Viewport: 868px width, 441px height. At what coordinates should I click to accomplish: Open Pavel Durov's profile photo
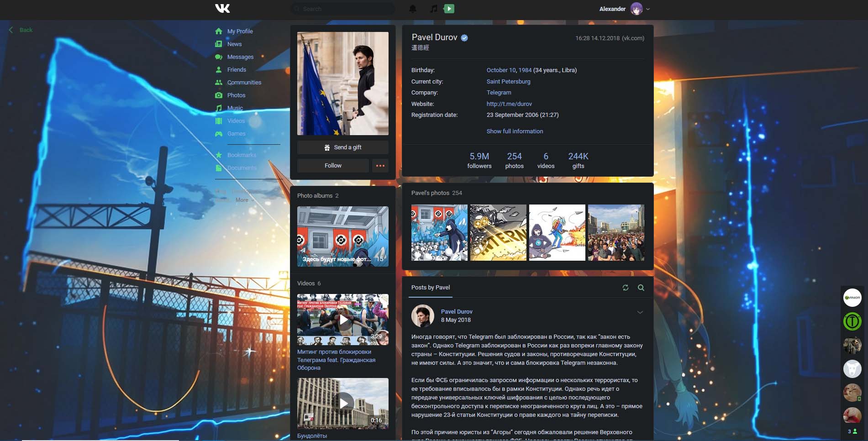coord(343,84)
